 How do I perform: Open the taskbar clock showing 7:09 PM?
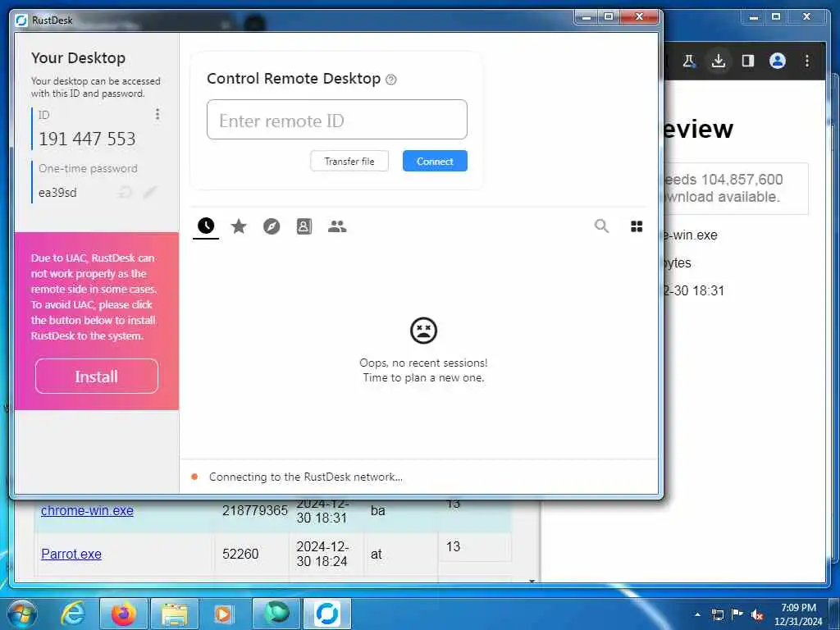click(798, 614)
